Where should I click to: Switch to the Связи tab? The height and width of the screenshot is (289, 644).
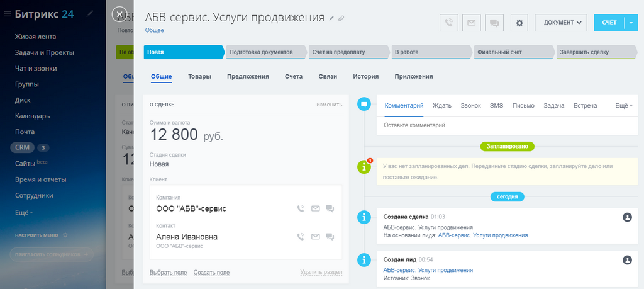(x=328, y=76)
